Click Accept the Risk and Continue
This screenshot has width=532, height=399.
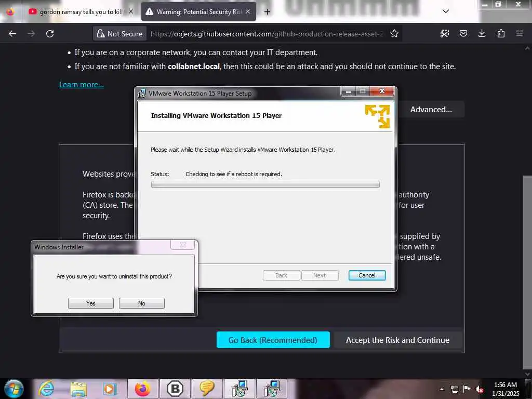397,340
